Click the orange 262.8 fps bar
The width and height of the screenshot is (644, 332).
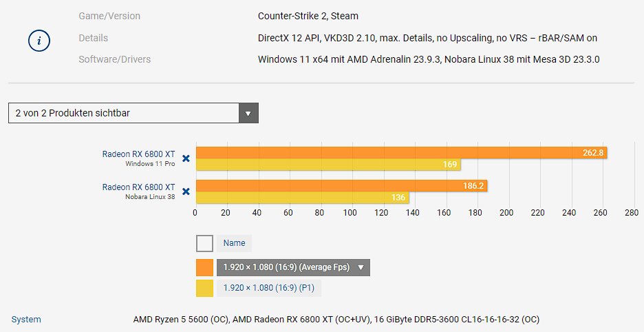pyautogui.click(x=401, y=153)
